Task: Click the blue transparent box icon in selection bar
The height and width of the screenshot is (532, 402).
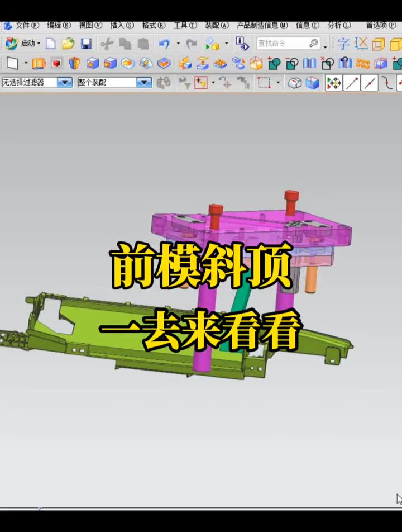Action: [312, 83]
